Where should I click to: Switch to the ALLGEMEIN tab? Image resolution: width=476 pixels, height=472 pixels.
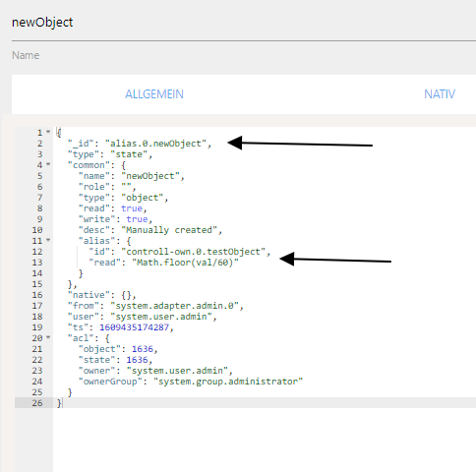point(154,94)
